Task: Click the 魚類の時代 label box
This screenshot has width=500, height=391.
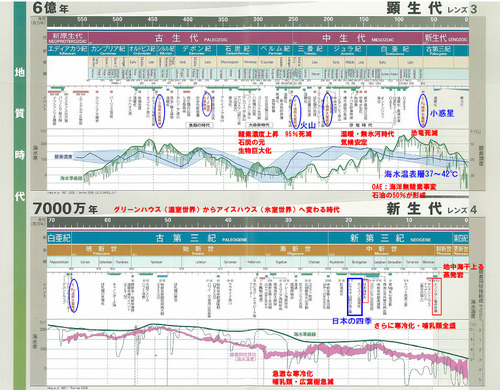Action: click(199, 125)
